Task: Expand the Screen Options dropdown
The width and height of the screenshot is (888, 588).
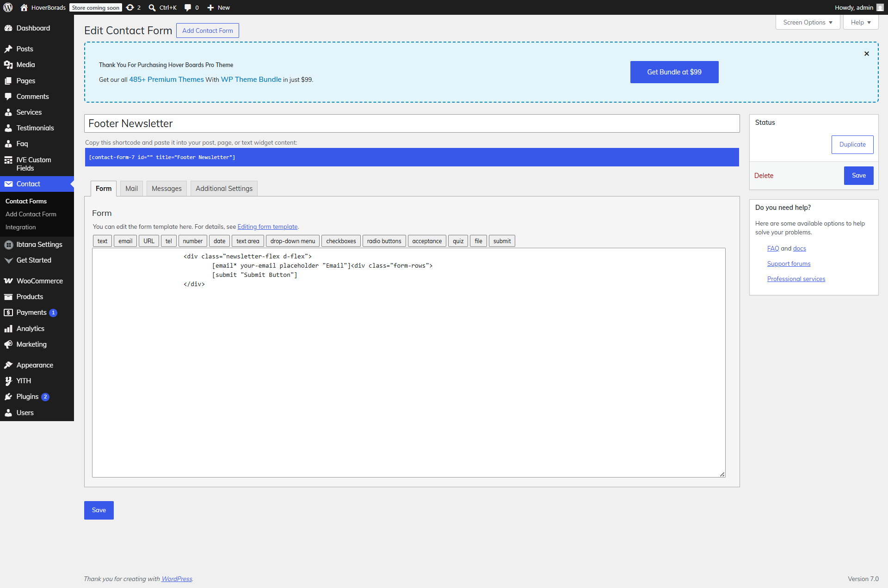Action: (x=808, y=22)
